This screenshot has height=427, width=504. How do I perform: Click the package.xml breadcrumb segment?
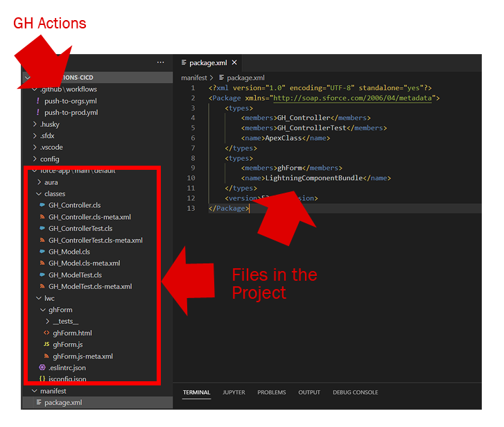[x=245, y=78]
